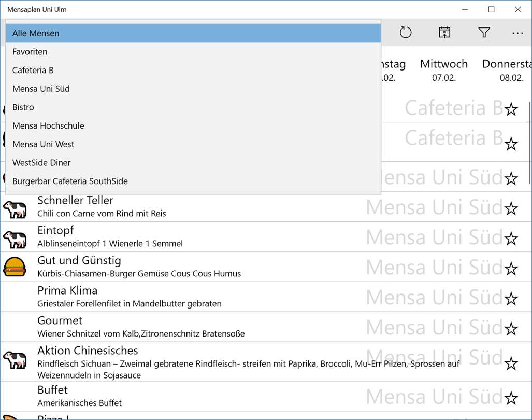The width and height of the screenshot is (532, 420).
Task: Click the refresh icon in toolbar
Action: [406, 33]
